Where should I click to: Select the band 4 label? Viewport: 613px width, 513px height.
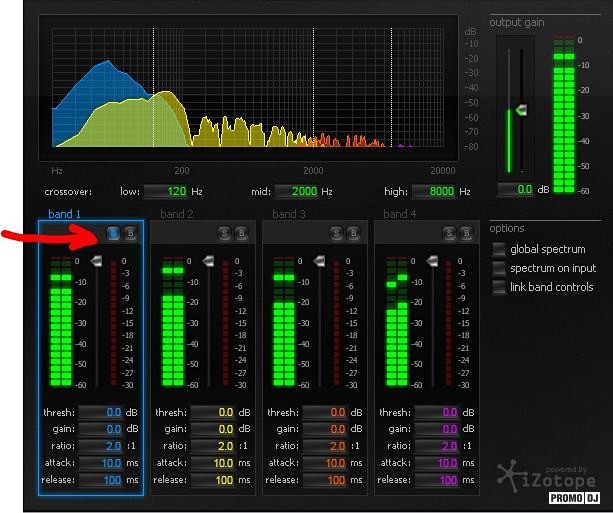pos(400,214)
